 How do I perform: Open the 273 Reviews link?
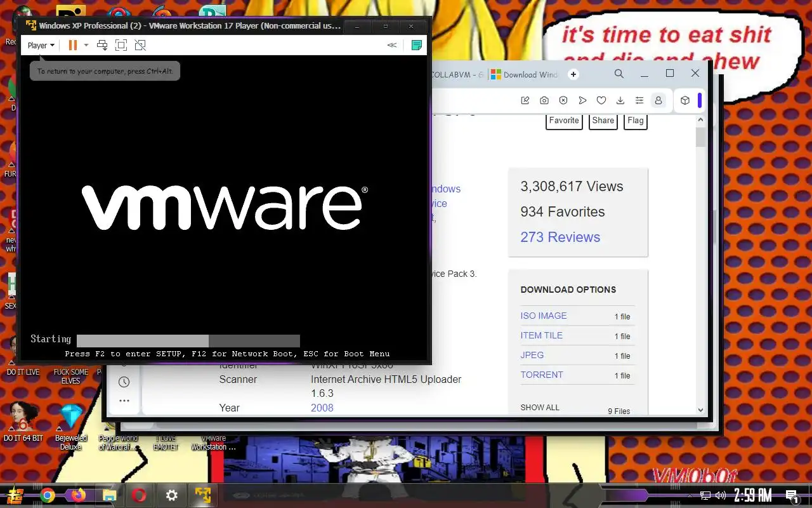pyautogui.click(x=560, y=237)
